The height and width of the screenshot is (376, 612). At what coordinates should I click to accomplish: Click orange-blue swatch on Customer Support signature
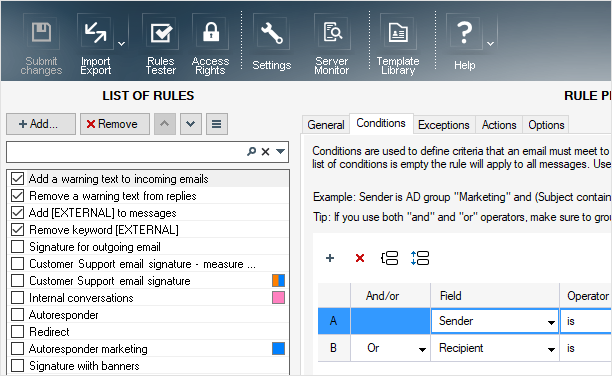(x=278, y=280)
